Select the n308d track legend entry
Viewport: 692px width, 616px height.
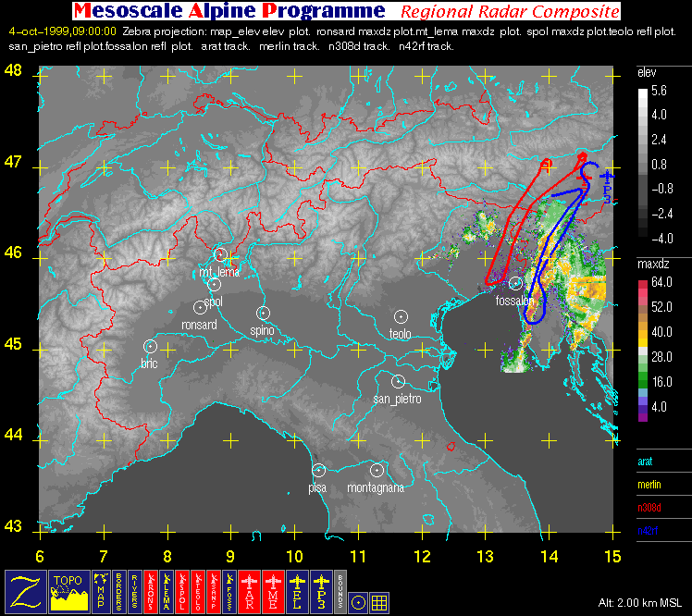coord(649,508)
